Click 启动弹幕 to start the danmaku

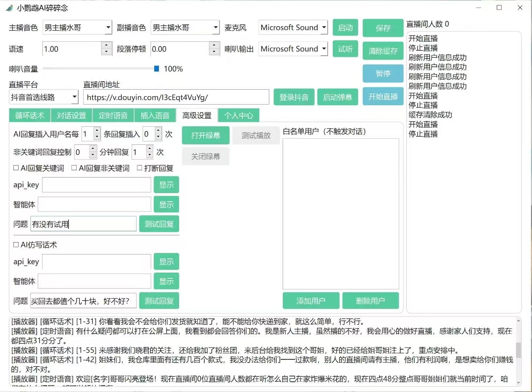click(x=337, y=97)
